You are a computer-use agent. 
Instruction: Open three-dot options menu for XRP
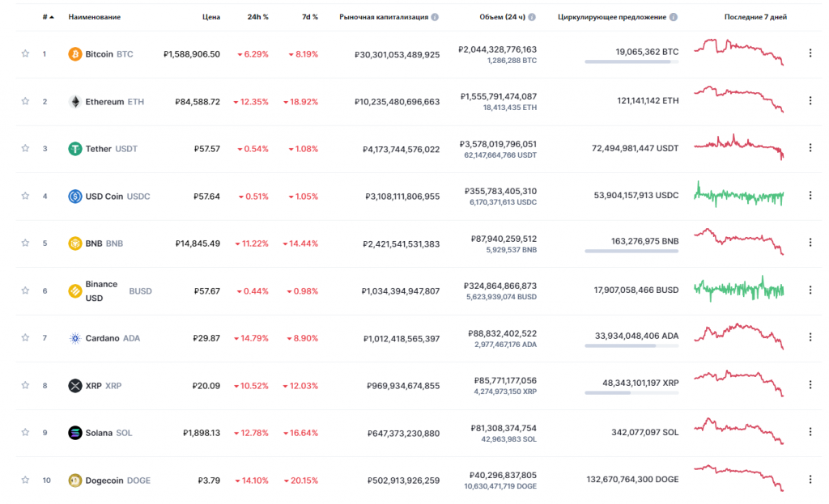pyautogui.click(x=810, y=385)
